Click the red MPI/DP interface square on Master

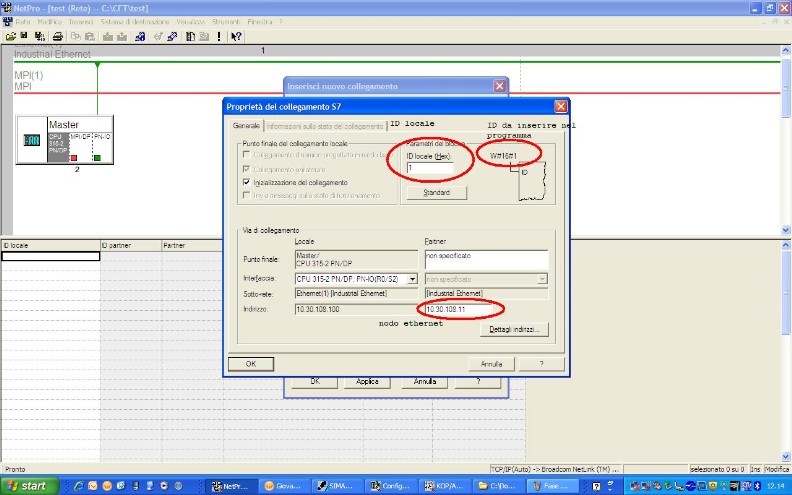point(74,158)
